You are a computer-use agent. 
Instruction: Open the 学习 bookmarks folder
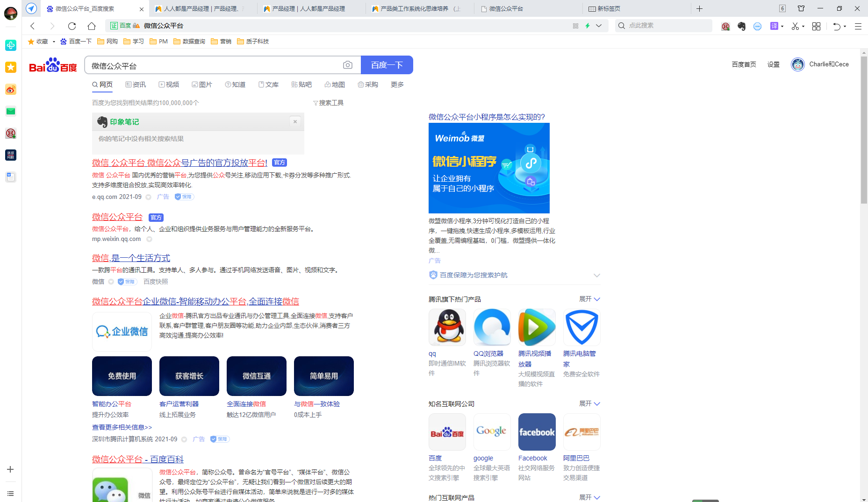point(134,42)
